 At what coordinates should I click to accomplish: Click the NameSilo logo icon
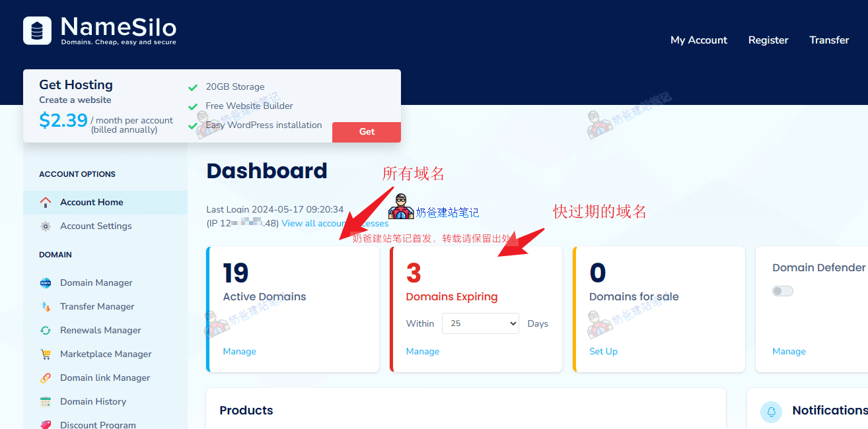pyautogui.click(x=37, y=31)
